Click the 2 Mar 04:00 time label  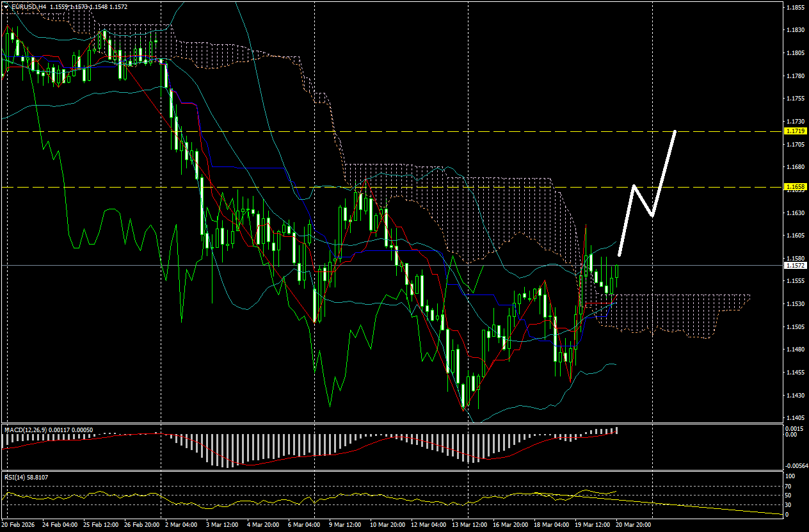pos(180,524)
